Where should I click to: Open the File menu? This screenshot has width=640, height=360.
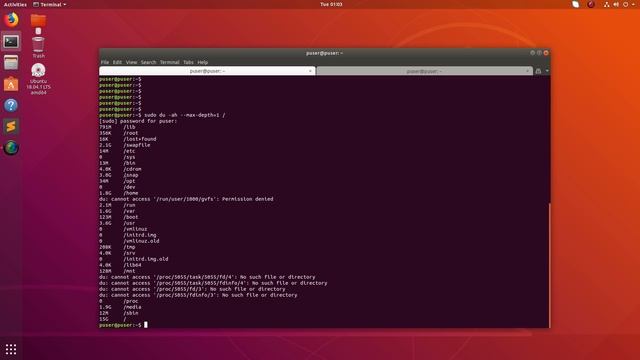(x=105, y=62)
